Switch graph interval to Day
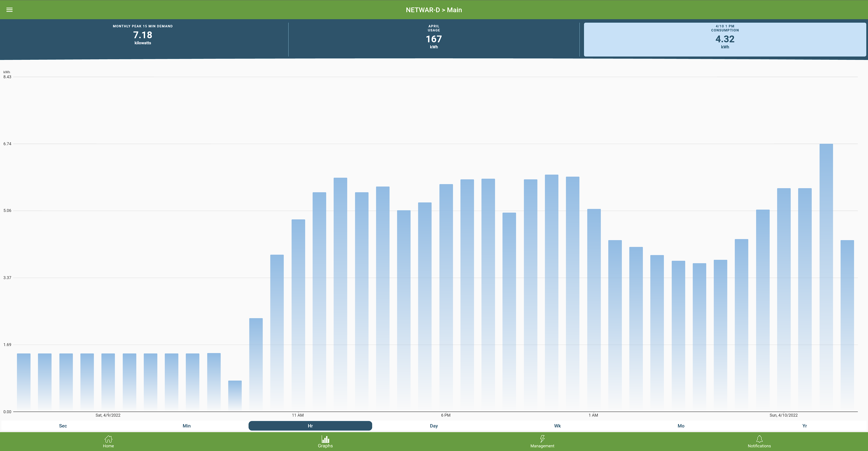Image resolution: width=868 pixels, height=451 pixels. pos(434,426)
